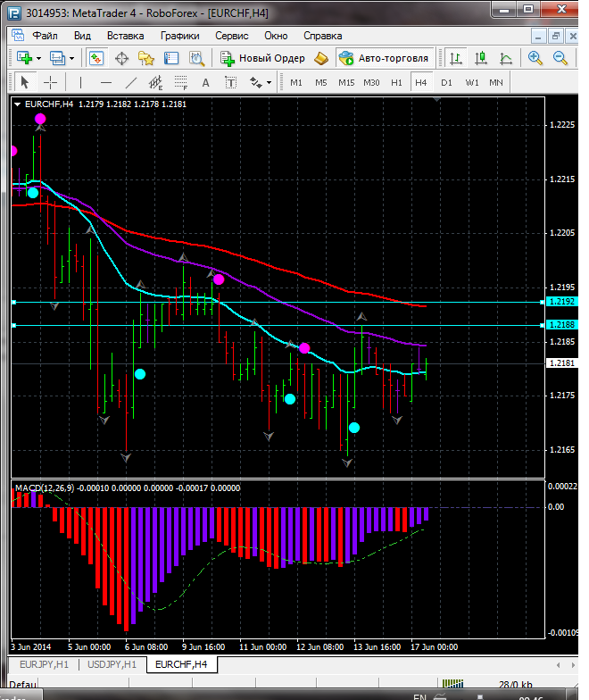Expand the arrows objects dropdown
This screenshot has width=589, height=700.
pyautogui.click(x=269, y=82)
